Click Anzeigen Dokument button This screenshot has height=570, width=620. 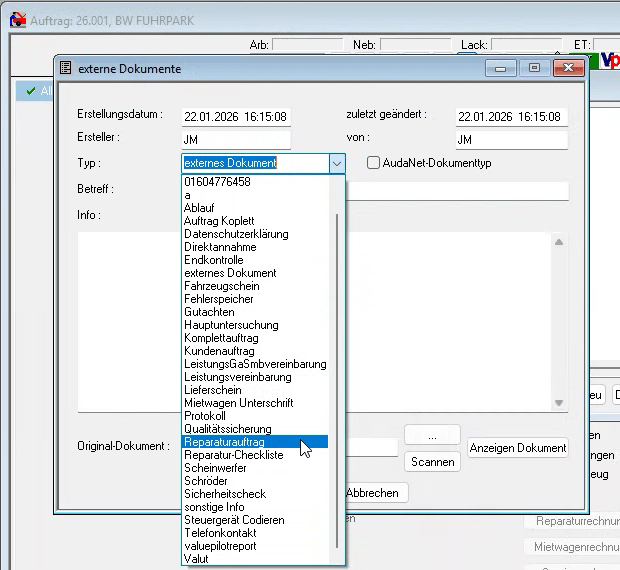coord(518,448)
